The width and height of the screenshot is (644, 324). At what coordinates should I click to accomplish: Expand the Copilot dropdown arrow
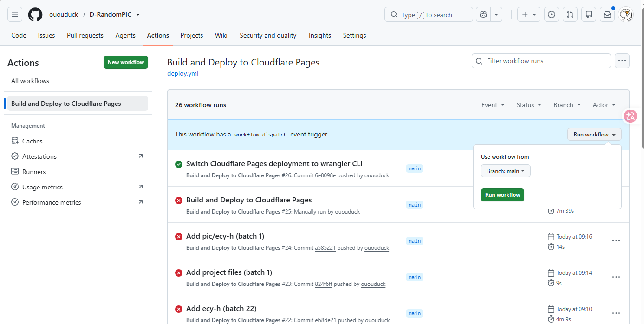[496, 14]
